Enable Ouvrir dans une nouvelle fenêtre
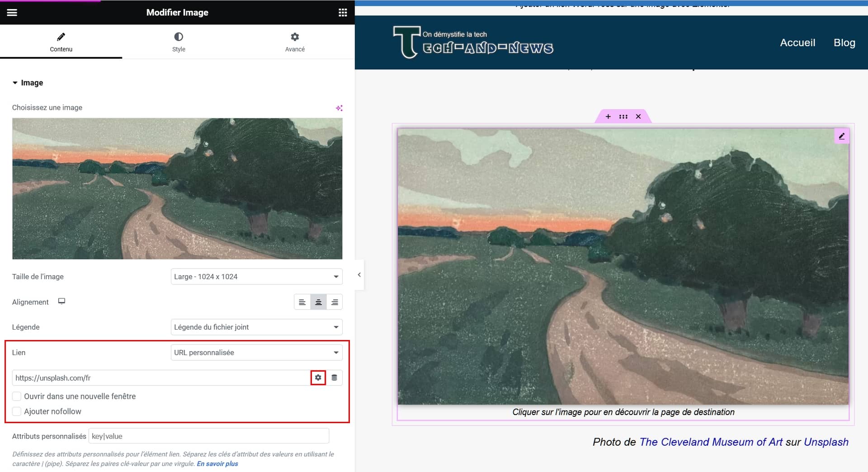Image resolution: width=868 pixels, height=472 pixels. pos(17,396)
